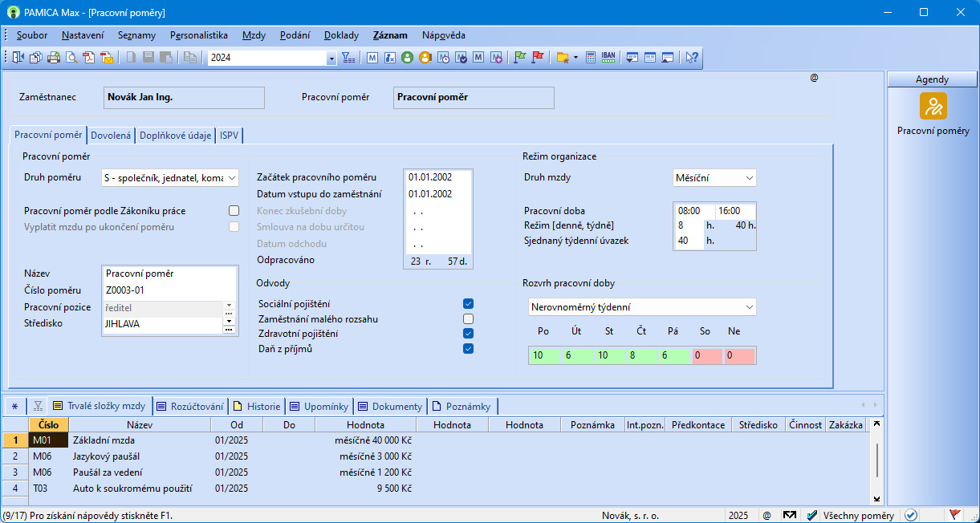Screen dimensions: 980x523
Task: Uncheck the Sociální pojištění checkbox
Action: click(x=468, y=304)
